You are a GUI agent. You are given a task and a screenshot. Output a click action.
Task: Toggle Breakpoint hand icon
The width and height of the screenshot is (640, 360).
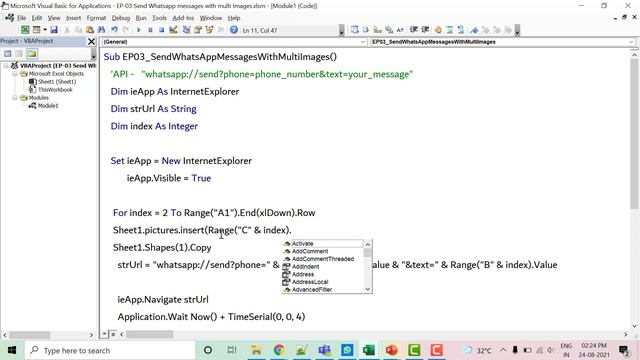(x=438, y=30)
